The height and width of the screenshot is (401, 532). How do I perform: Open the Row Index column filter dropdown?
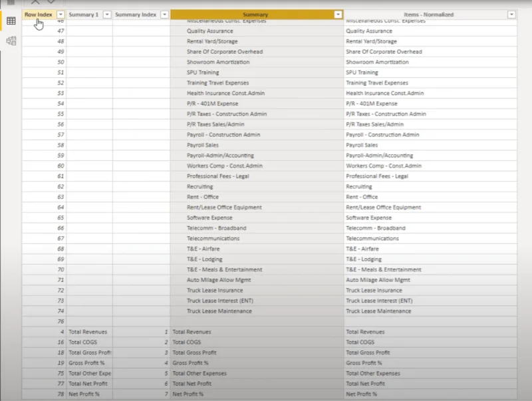point(61,15)
